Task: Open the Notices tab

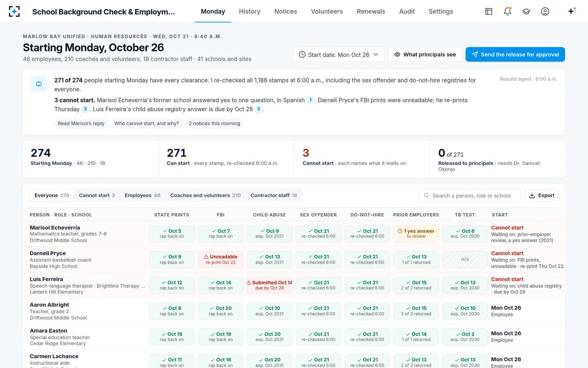Action: pyautogui.click(x=286, y=11)
